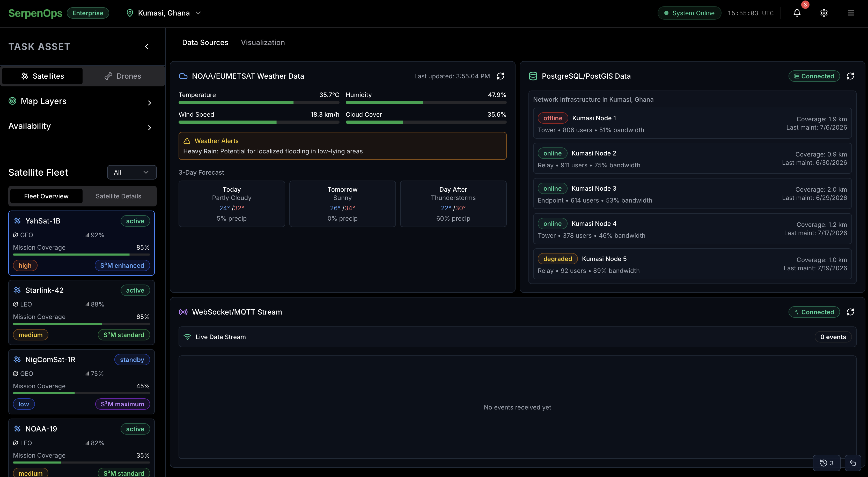Screen dimensions: 868x477
Task: Click the Live Data Stream wifi icon
Action: [187, 337]
